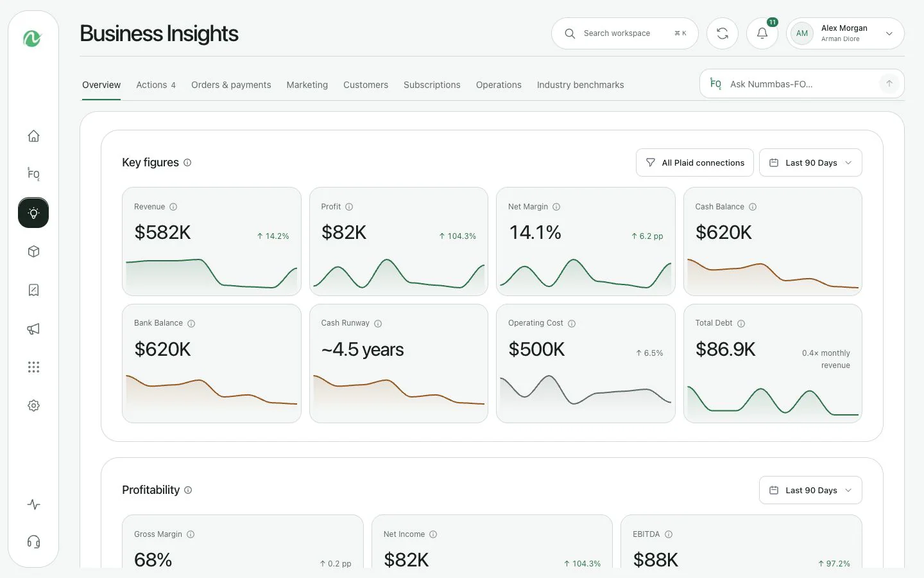
Task: Click the Ask Nummbas-FO input field
Action: (802, 83)
